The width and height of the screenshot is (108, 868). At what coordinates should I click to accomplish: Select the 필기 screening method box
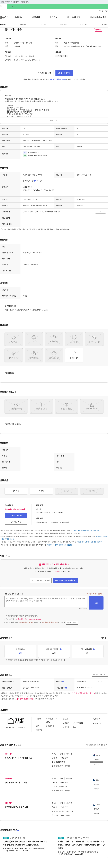click(x=66, y=491)
